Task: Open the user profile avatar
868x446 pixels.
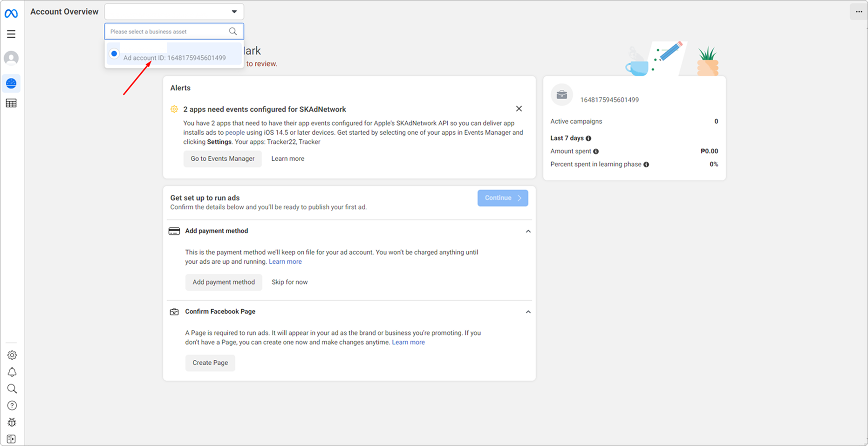Action: click(x=11, y=58)
